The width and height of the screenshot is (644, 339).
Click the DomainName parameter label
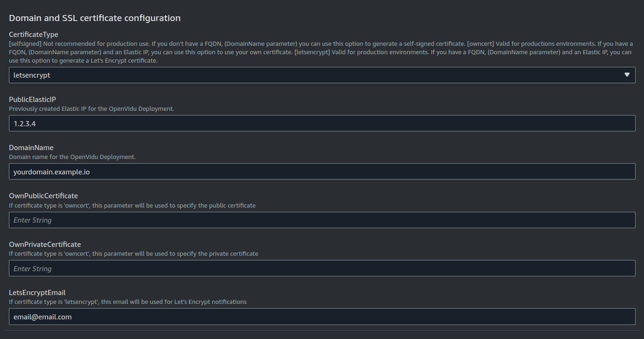[x=31, y=148]
